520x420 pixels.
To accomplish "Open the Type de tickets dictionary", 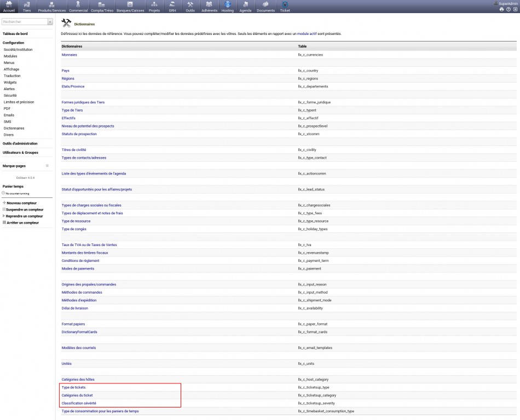I will (73, 387).
